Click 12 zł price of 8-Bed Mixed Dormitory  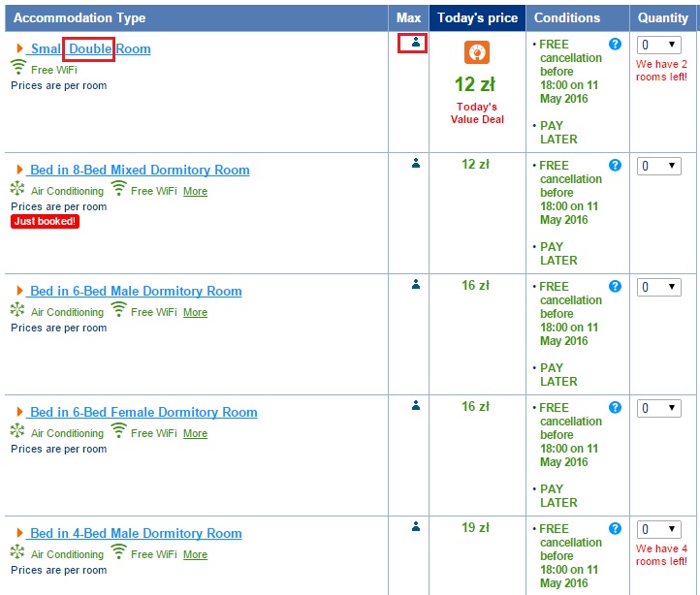(475, 165)
